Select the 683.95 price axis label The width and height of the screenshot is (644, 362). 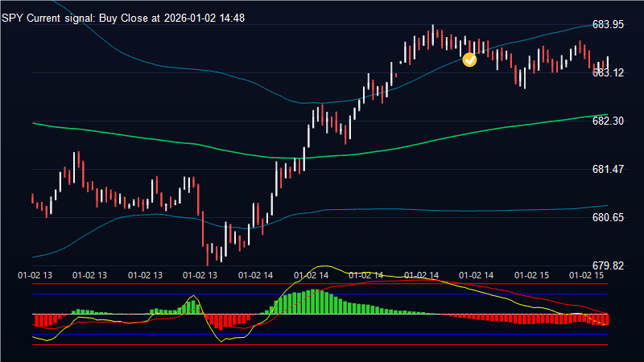coord(608,24)
